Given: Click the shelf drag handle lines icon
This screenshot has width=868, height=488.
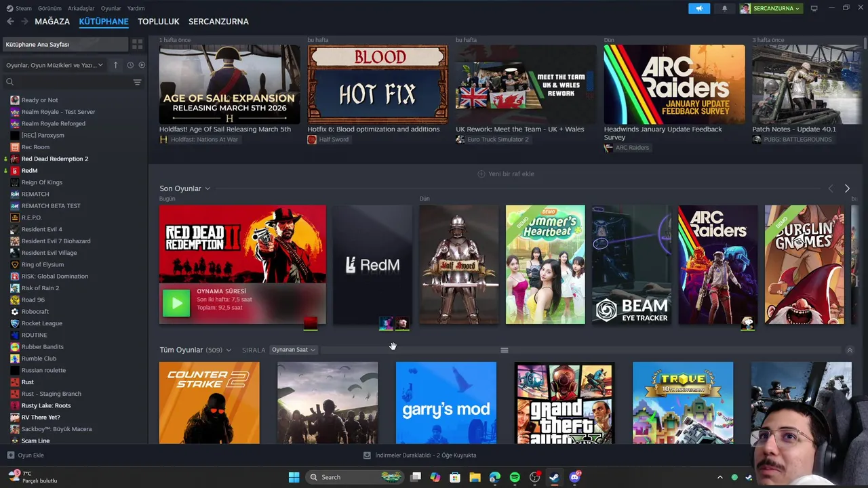Looking at the screenshot, I should [x=505, y=350].
